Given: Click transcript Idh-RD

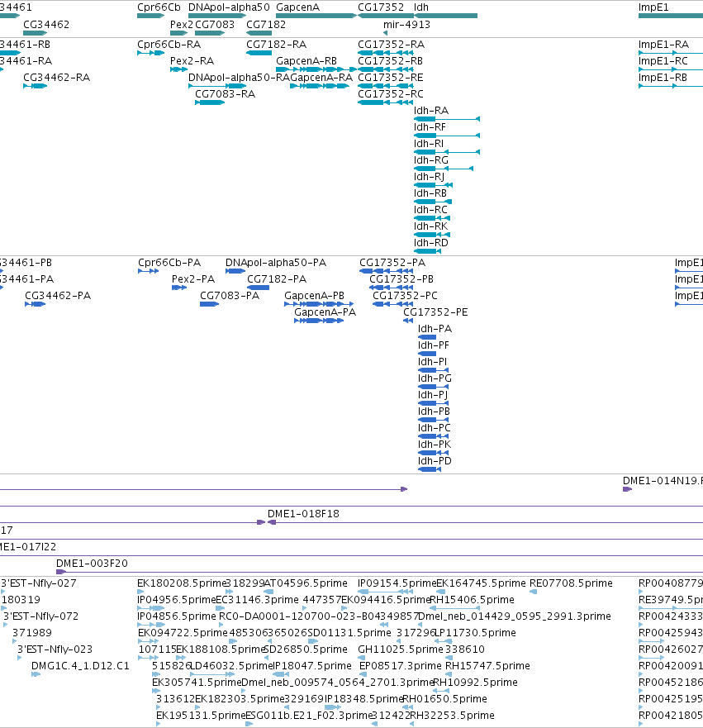Looking at the screenshot, I should tap(431, 243).
